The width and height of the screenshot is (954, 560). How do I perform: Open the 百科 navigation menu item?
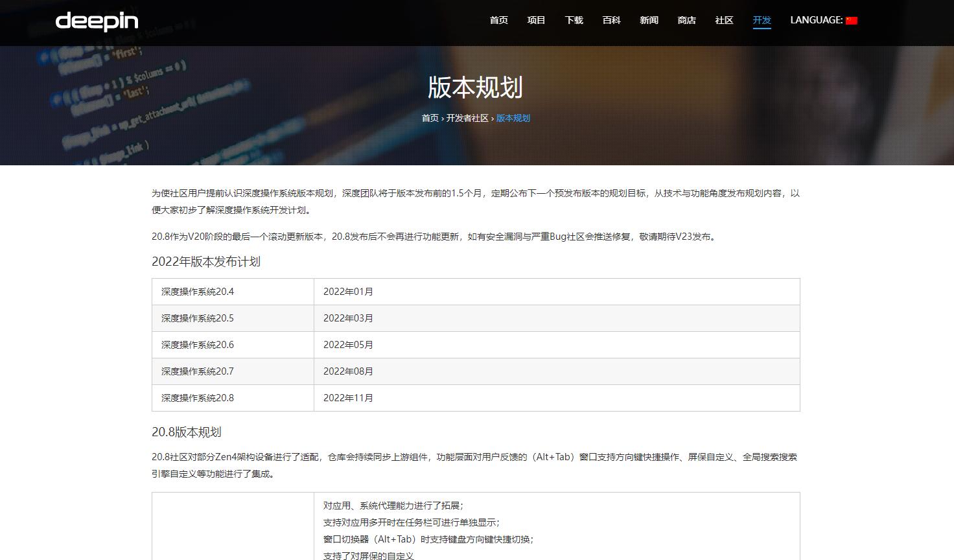click(x=611, y=20)
